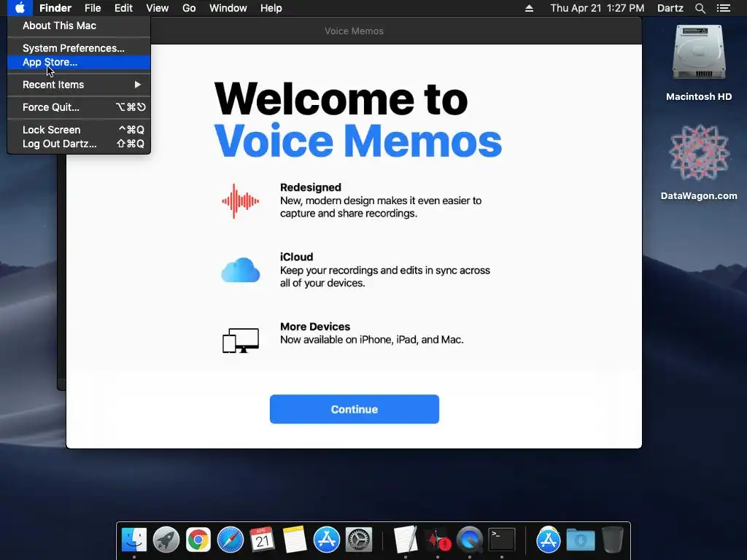
Task: Open the Downloads folder in Dock
Action: point(581,540)
